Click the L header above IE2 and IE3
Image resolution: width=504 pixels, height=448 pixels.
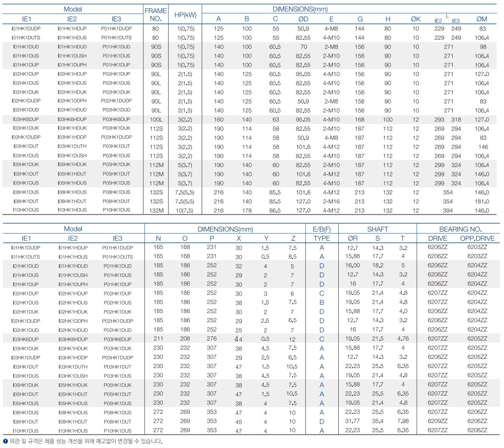point(447,16)
